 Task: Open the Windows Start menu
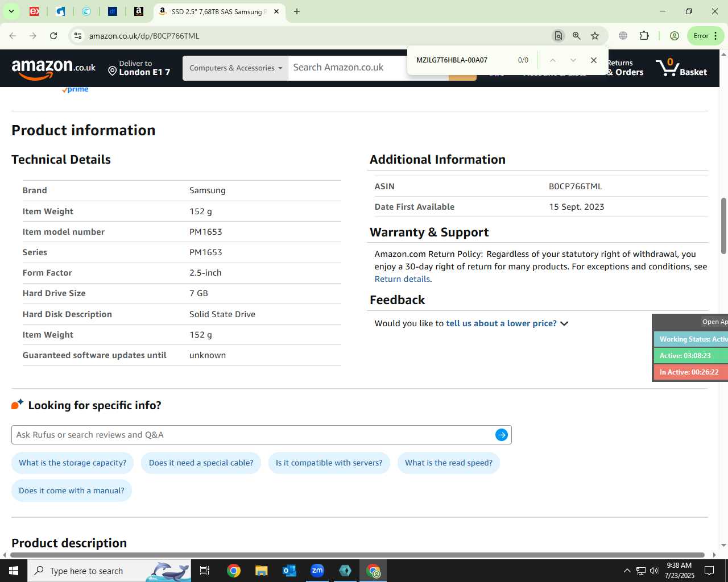[14, 571]
